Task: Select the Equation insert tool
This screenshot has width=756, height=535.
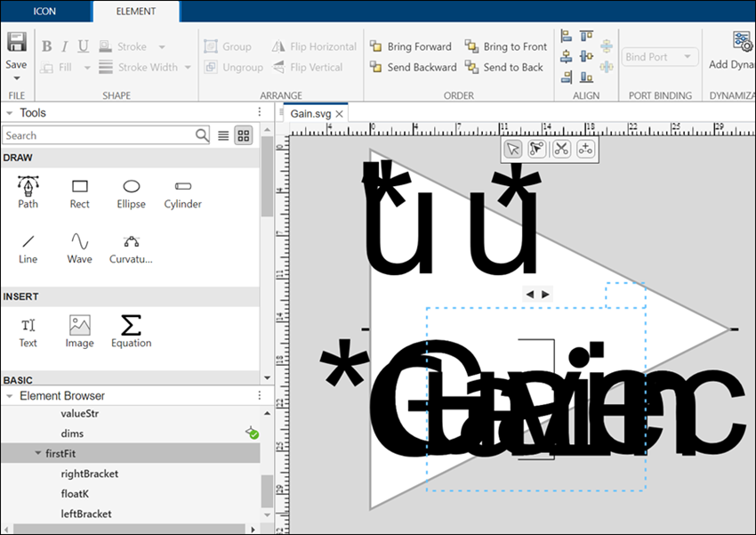Action: click(x=131, y=331)
